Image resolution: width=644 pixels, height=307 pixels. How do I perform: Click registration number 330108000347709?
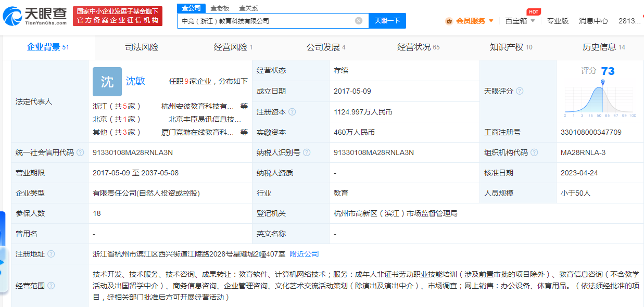click(x=591, y=132)
